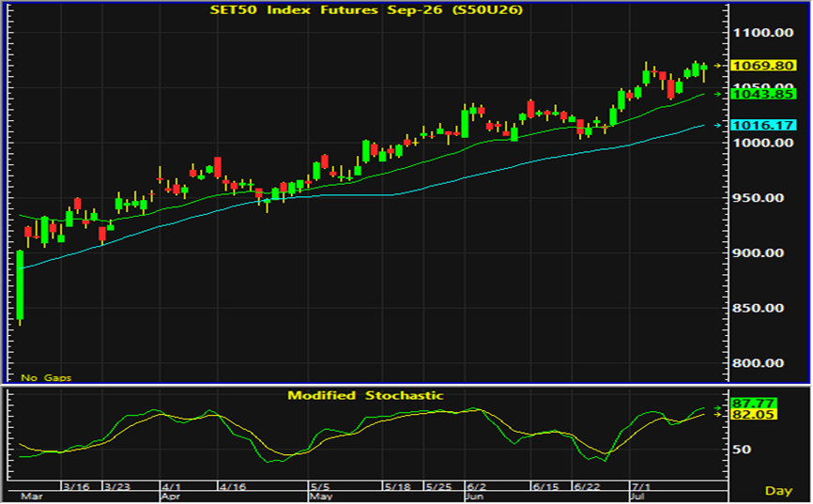Click the 1100.00 price axis label
This screenshot has width=813, height=504.
(762, 33)
